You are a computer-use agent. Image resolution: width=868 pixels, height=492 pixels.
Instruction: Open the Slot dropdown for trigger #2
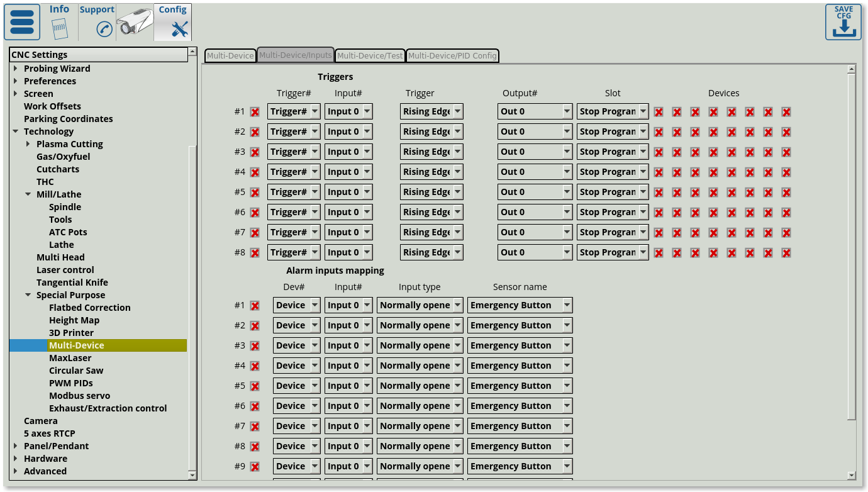pos(613,131)
